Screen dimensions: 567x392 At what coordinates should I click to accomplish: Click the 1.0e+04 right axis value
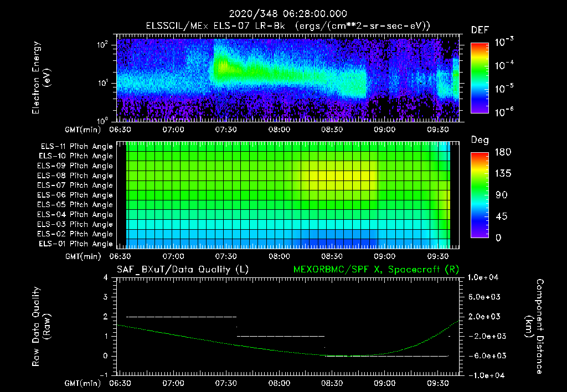(x=483, y=277)
